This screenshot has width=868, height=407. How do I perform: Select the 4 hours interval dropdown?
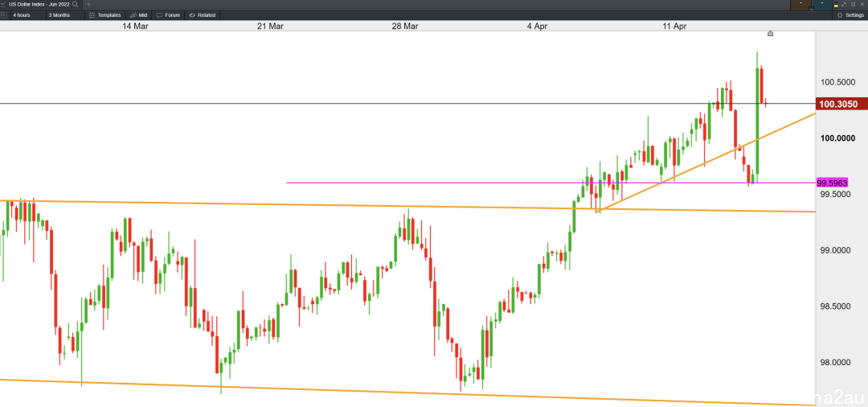23,15
